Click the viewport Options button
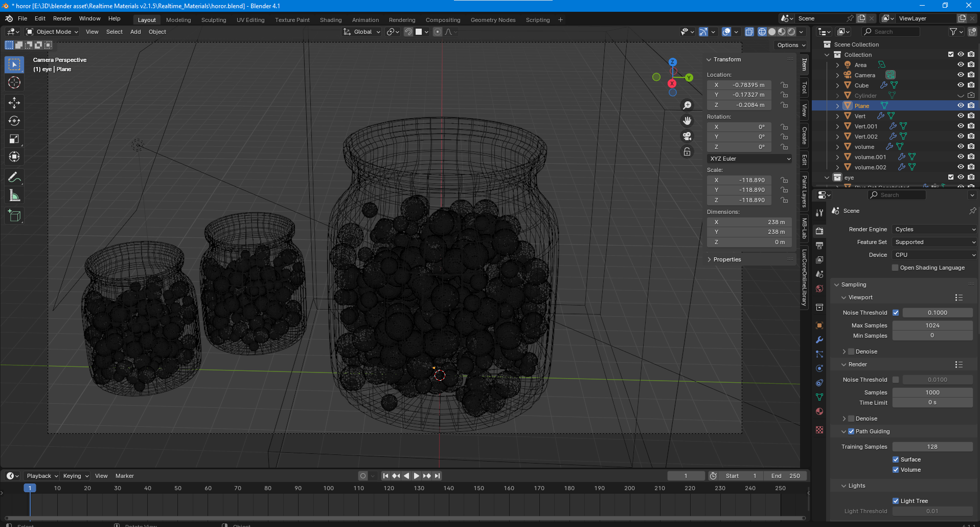The image size is (980, 527). (791, 45)
